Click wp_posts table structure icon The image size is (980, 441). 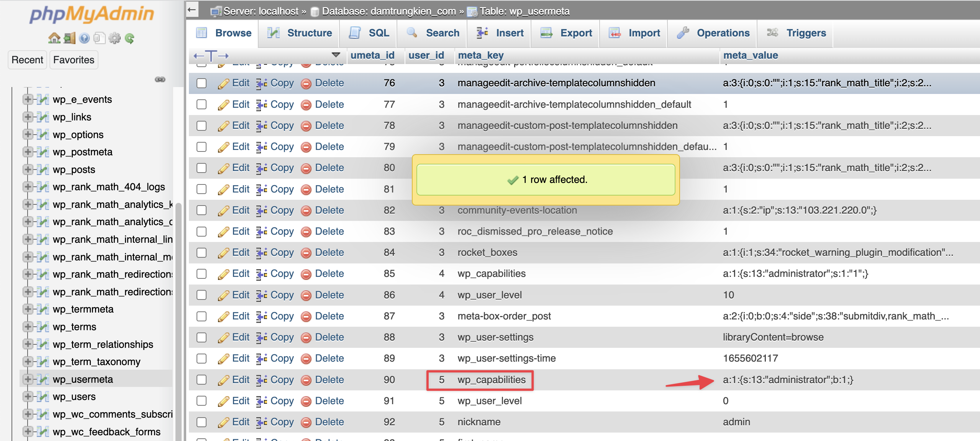43,169
